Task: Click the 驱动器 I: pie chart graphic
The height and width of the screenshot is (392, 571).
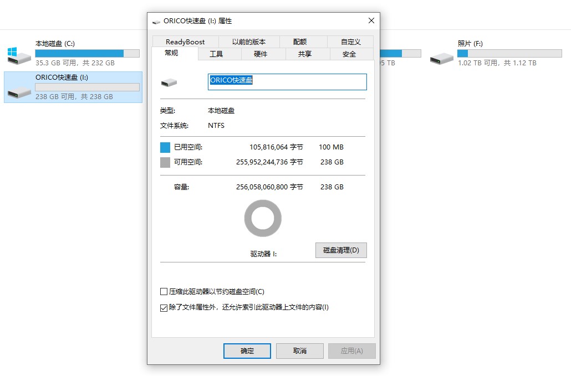Action: coord(262,218)
